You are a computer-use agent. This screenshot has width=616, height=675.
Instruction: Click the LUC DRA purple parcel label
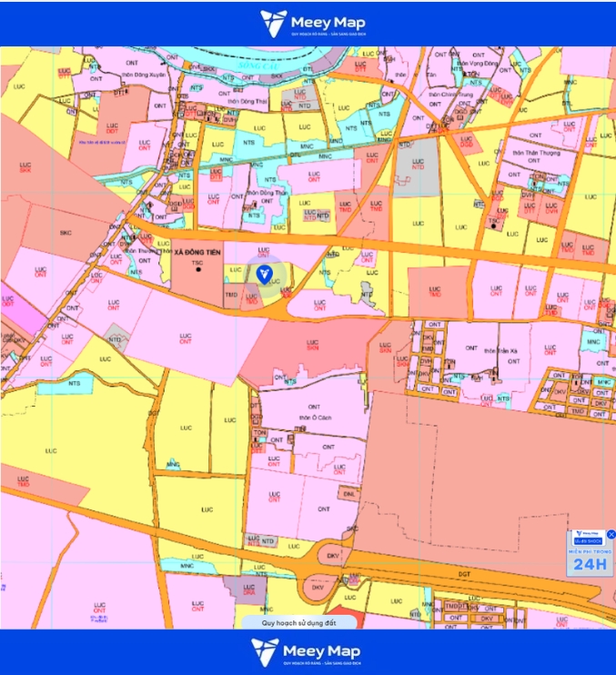pyautogui.click(x=249, y=589)
